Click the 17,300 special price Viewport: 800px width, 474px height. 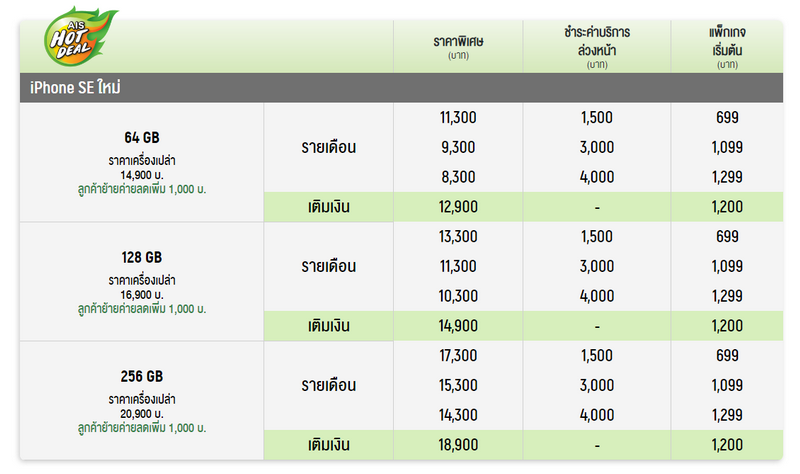tap(459, 355)
